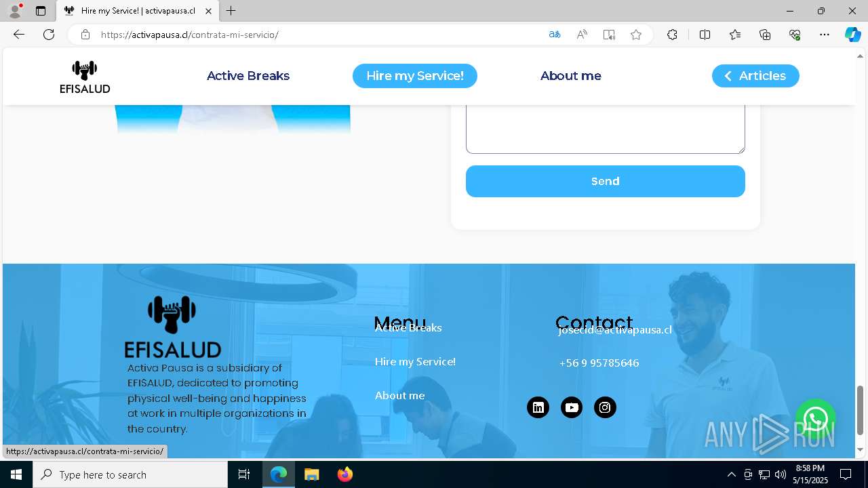Image resolution: width=868 pixels, height=488 pixels.
Task: Call the +56 9 95785646 phone link
Action: pos(599,363)
